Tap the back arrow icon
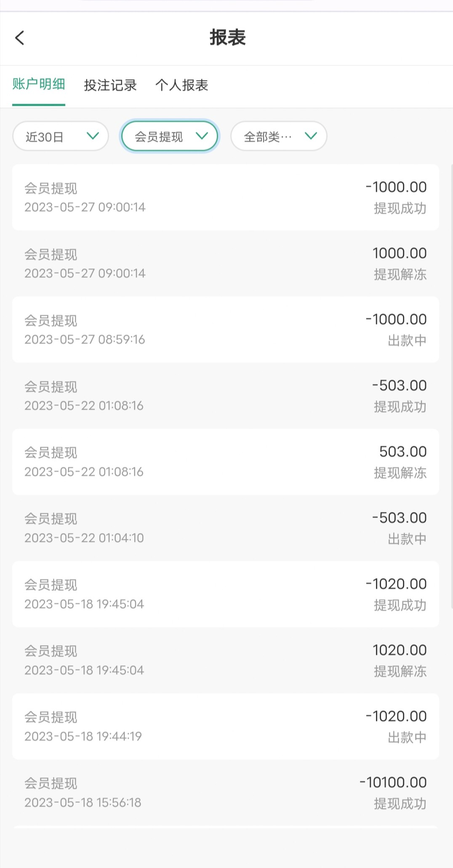The height and width of the screenshot is (868, 453). (x=20, y=38)
